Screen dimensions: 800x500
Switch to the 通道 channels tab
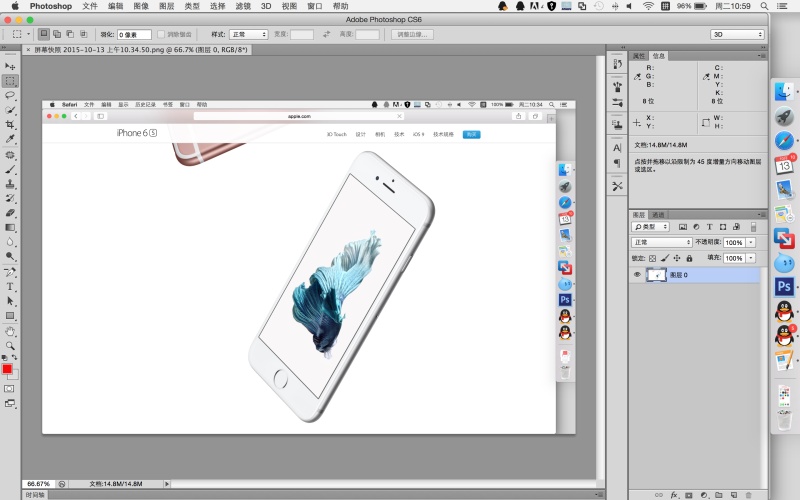658,215
